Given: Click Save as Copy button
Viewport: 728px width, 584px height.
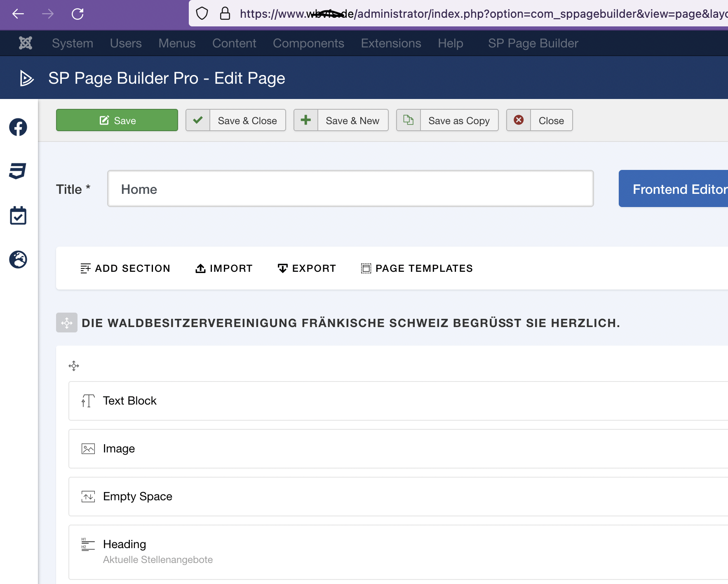Looking at the screenshot, I should pos(447,120).
